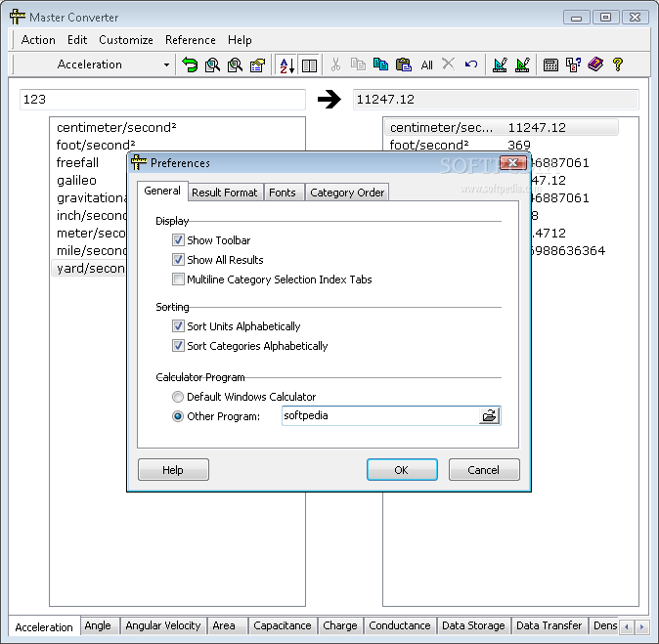Screen dimensions: 659x644
Task: Select the General tab in Preferences
Action: tap(162, 192)
